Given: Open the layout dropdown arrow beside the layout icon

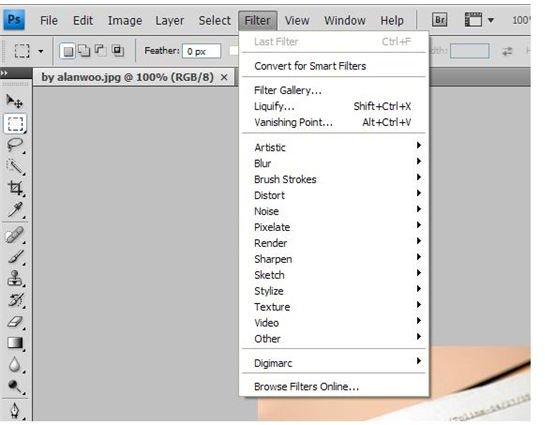Looking at the screenshot, I should [491, 20].
